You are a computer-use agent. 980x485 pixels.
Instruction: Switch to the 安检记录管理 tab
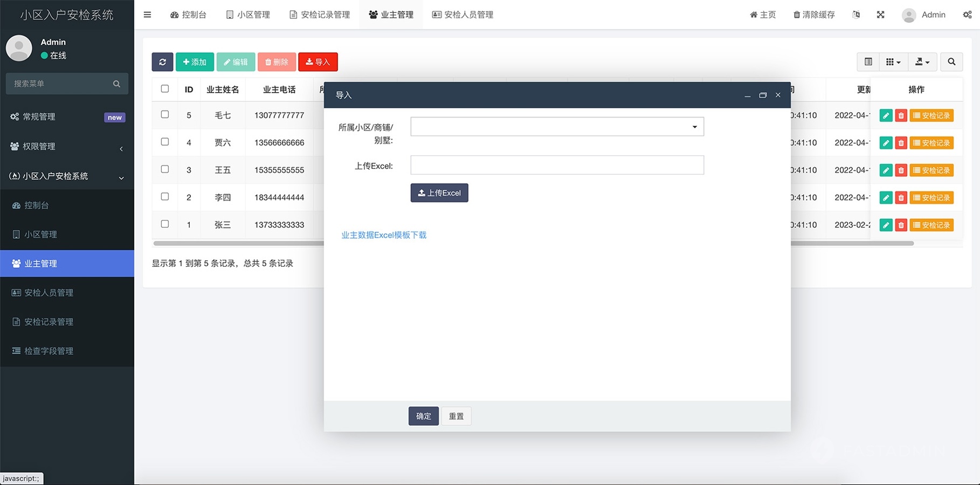point(320,15)
